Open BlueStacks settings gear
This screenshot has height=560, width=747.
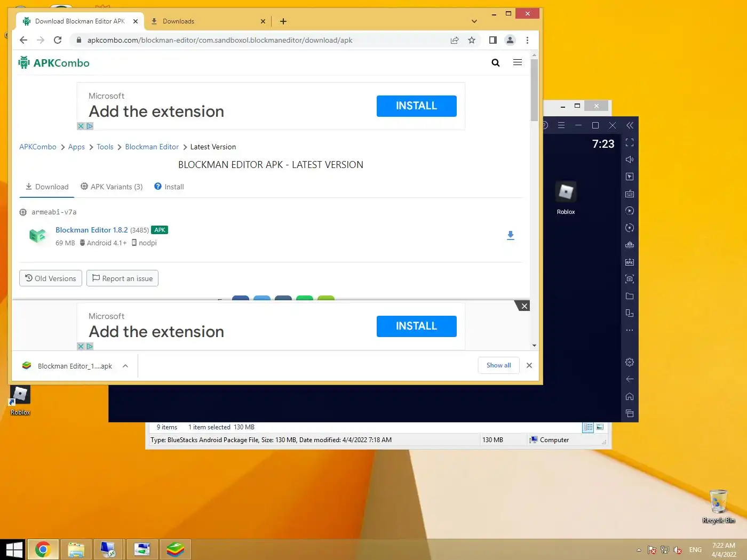[630, 362]
